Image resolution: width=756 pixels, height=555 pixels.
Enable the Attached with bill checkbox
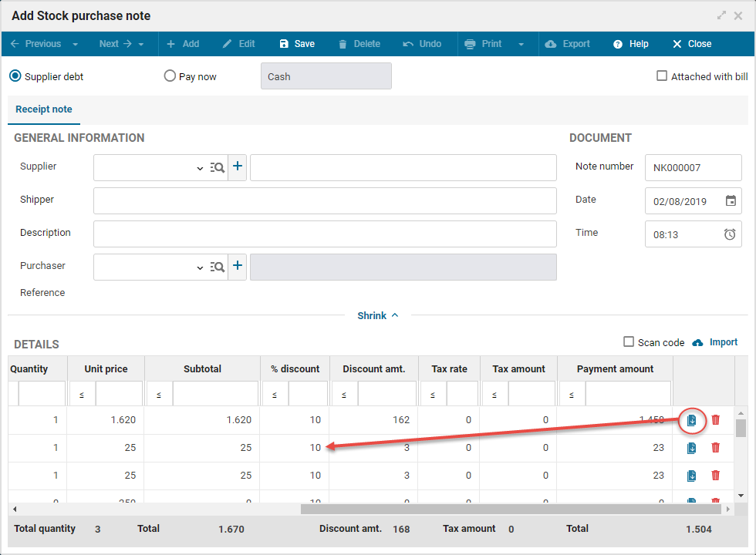pyautogui.click(x=662, y=76)
